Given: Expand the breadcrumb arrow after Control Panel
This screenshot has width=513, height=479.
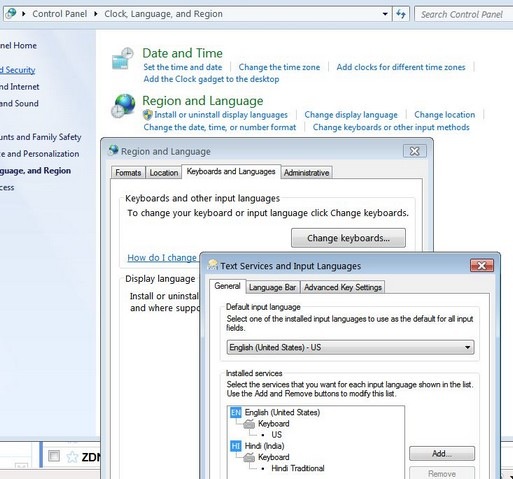Looking at the screenshot, I should click(96, 14).
